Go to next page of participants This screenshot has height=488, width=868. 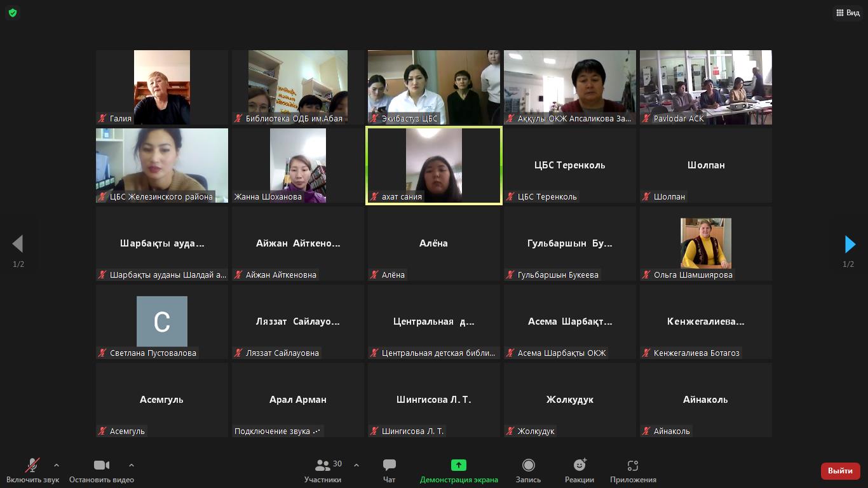[850, 244]
